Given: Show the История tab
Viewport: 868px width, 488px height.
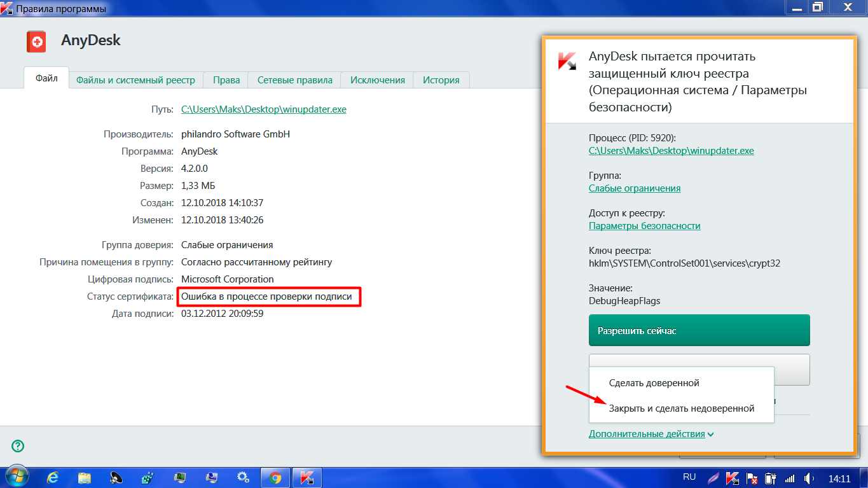Looking at the screenshot, I should (441, 80).
